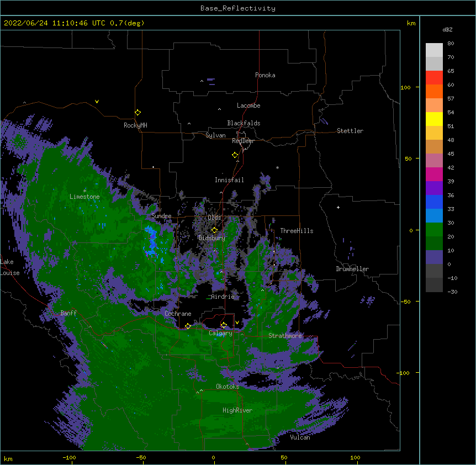The width and height of the screenshot is (476, 465).
Task: Click the Cochrane city label
Action: 178,314
